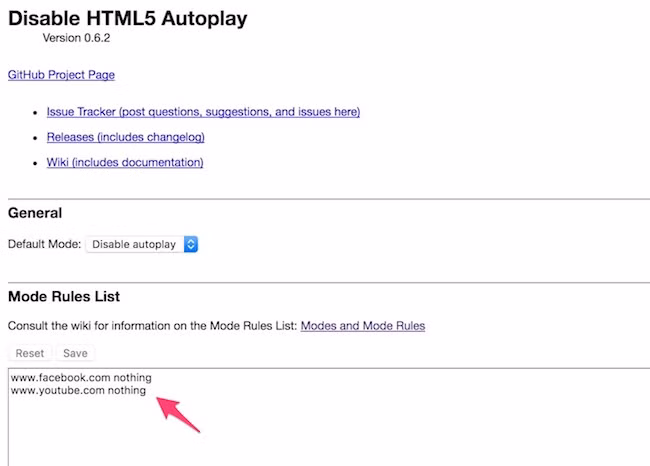Go to Releases (includes changelog) link
The height and width of the screenshot is (466, 650).
[x=138, y=137]
